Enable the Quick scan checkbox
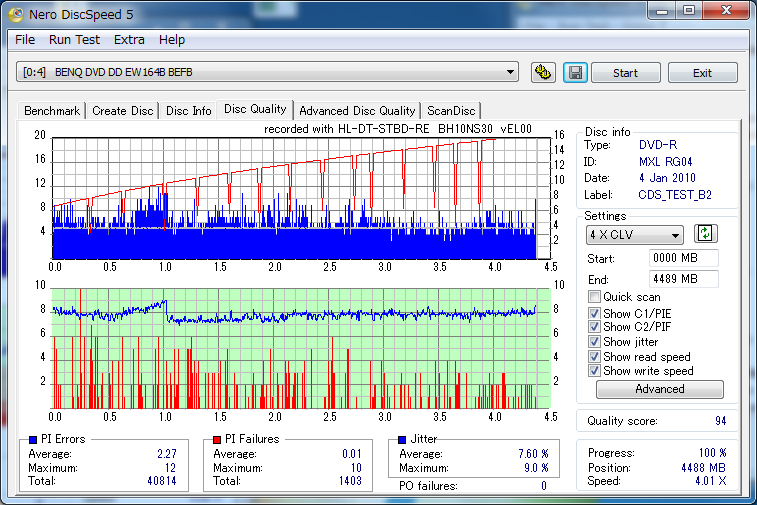 [x=595, y=297]
